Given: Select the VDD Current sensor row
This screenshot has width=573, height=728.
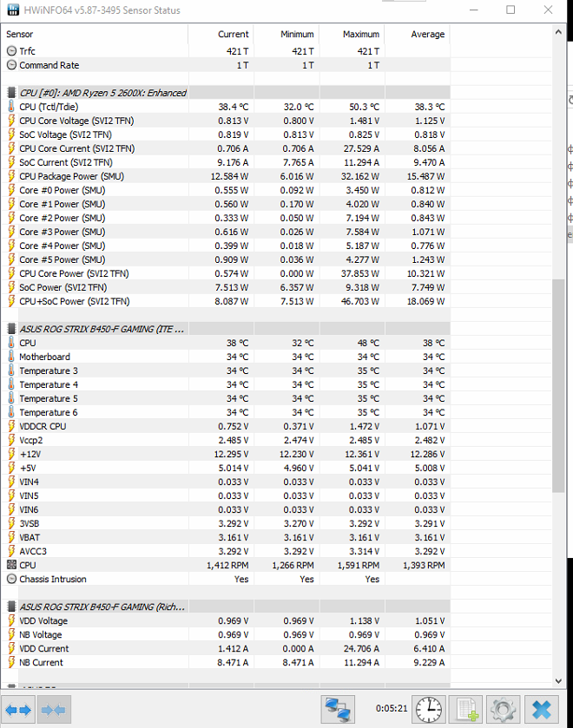Looking at the screenshot, I should pyautogui.click(x=226, y=648).
